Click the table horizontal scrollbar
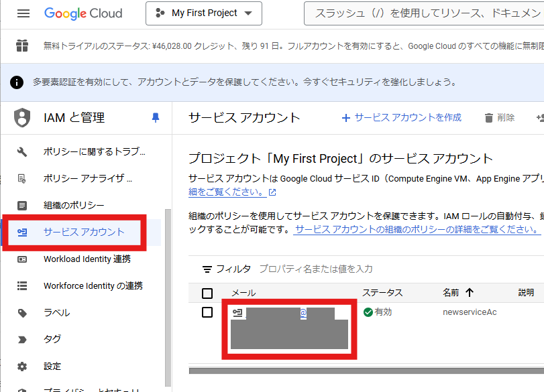The width and height of the screenshot is (544, 392). [366, 371]
